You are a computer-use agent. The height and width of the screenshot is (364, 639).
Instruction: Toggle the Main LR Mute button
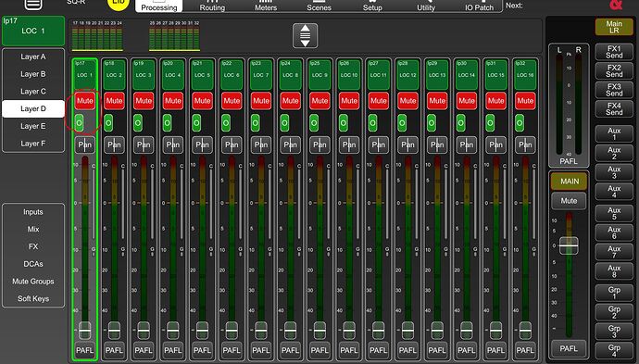[x=569, y=201]
